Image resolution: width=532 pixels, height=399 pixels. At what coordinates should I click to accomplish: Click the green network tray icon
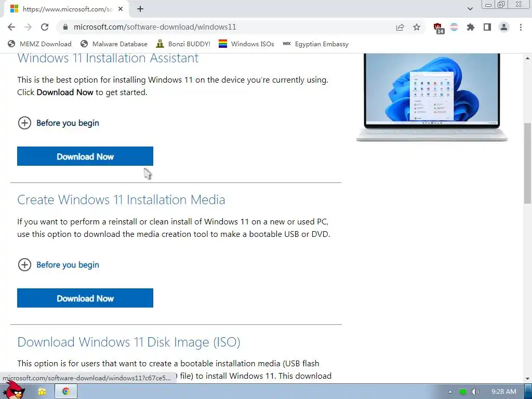click(x=463, y=392)
